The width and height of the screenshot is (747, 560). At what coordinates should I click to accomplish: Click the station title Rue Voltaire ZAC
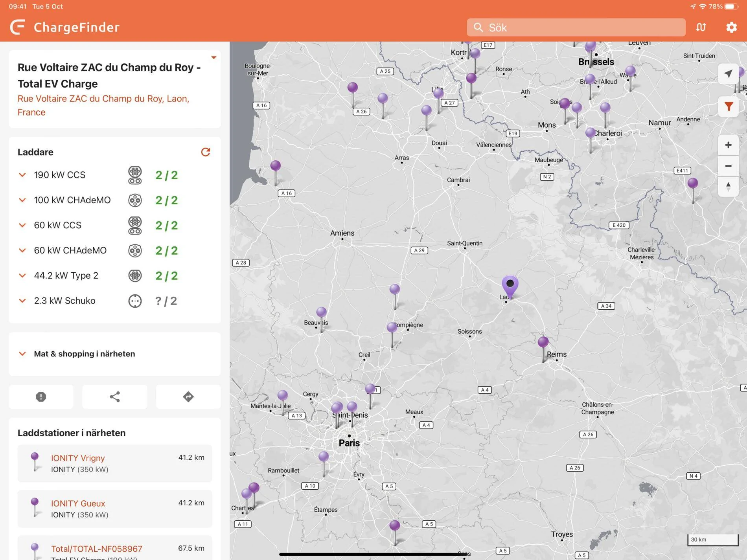[109, 75]
